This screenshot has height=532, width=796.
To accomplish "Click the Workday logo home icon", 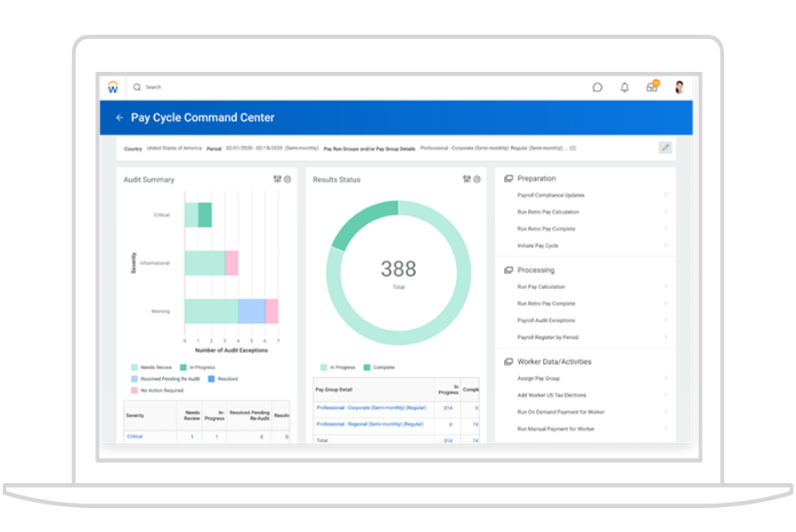I will (113, 87).
